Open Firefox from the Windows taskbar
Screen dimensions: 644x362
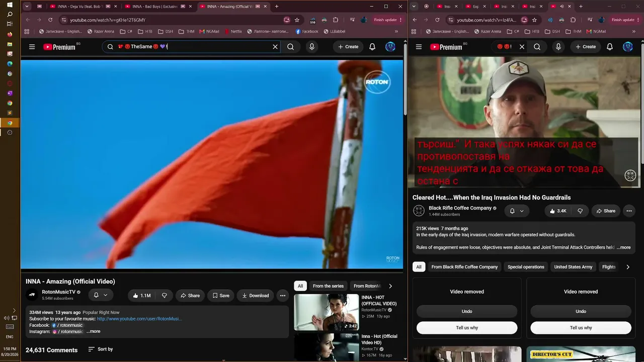(x=10, y=34)
